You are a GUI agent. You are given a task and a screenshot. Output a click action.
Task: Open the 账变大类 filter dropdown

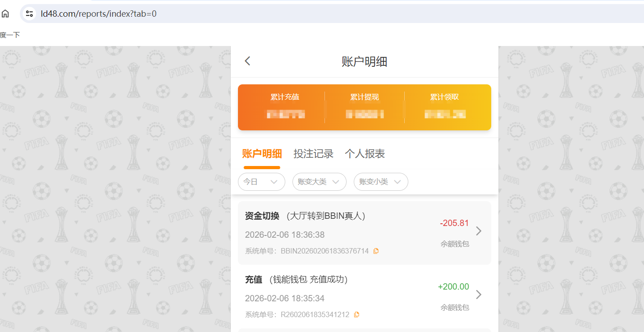(x=319, y=181)
